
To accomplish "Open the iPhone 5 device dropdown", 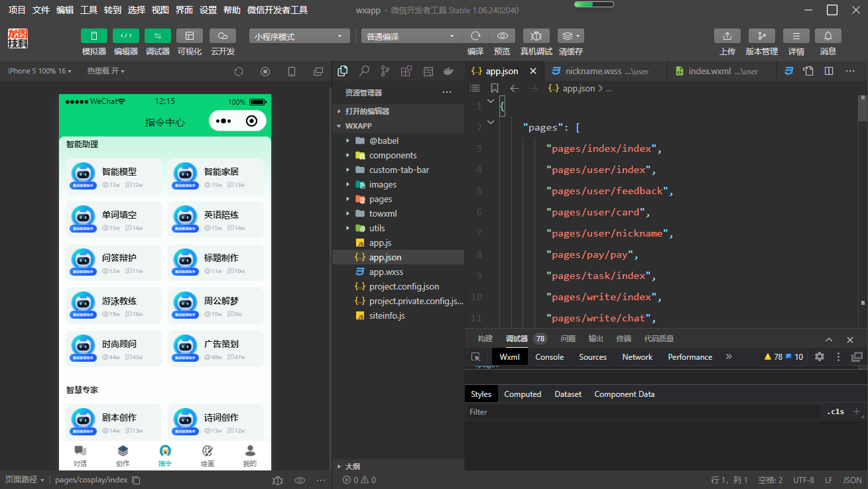I will click(40, 71).
